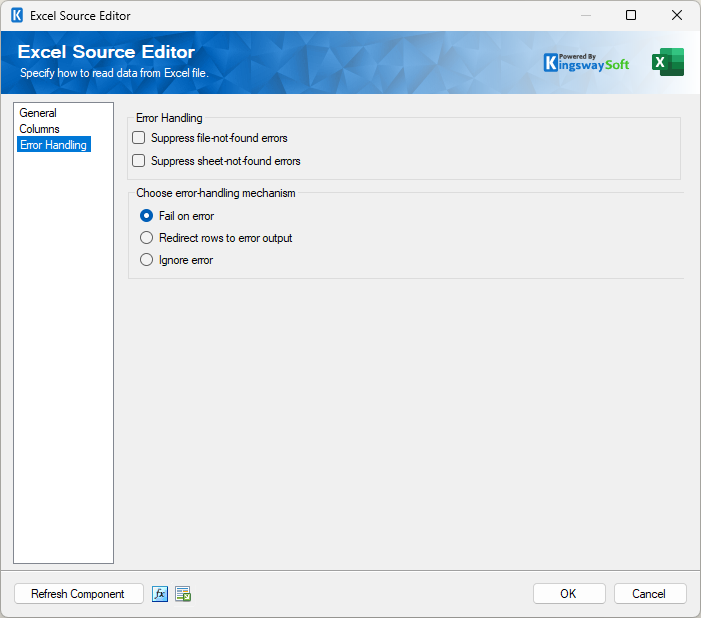
Task: Switch to the Columns page
Action: click(x=39, y=129)
